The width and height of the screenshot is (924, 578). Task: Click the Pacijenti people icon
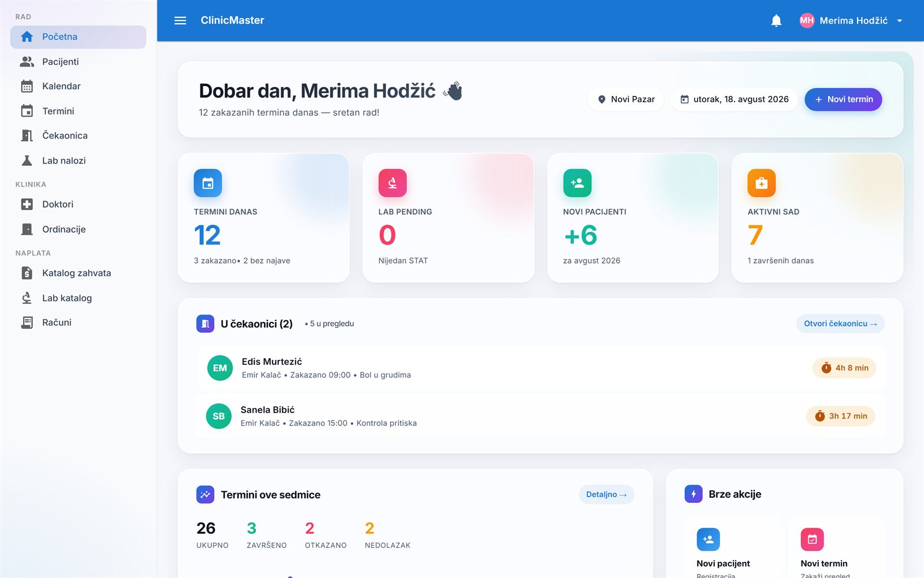27,61
